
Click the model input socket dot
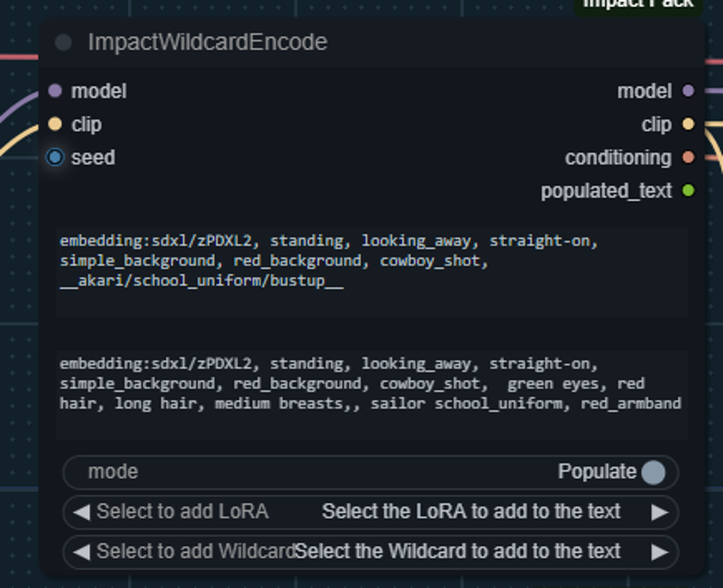[x=55, y=91]
